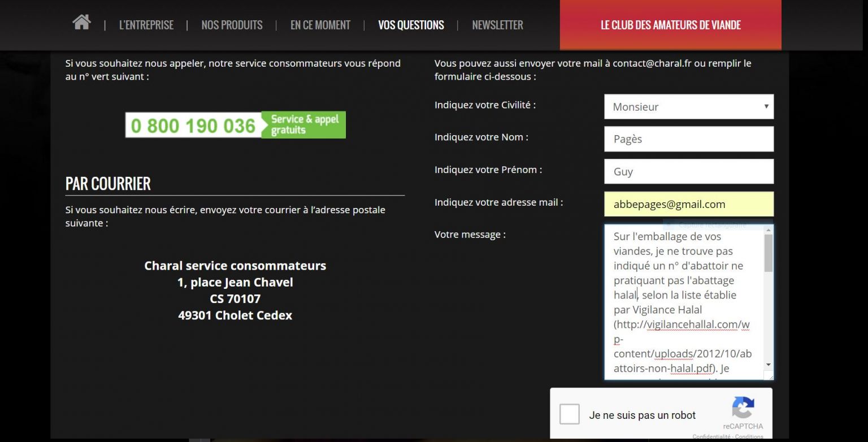Click in the Nom field containing Pagès
The width and height of the screenshot is (868, 442).
coord(689,139)
